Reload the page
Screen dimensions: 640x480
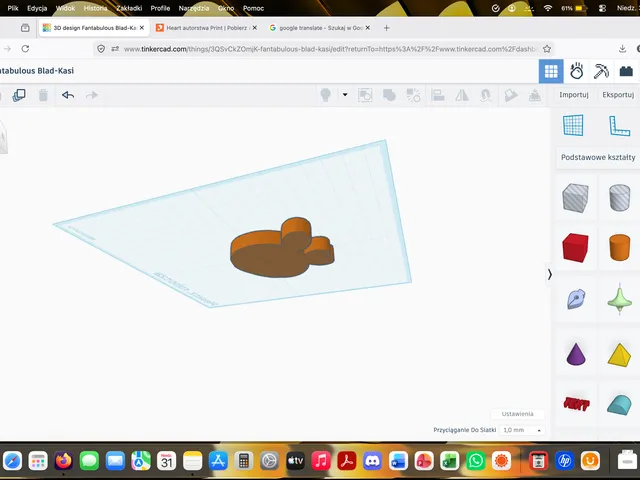pos(25,49)
